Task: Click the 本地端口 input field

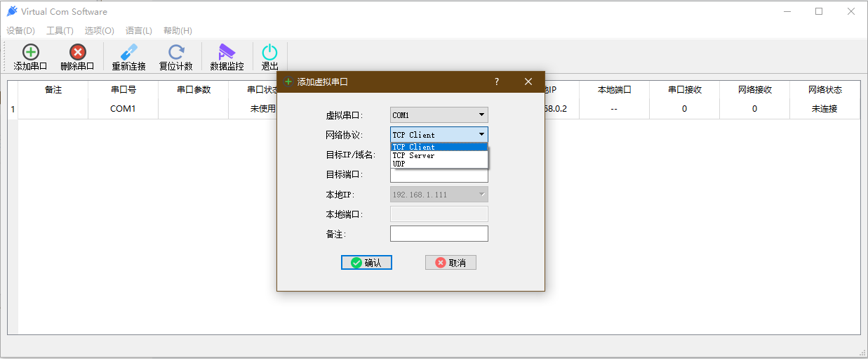Action: click(439, 214)
